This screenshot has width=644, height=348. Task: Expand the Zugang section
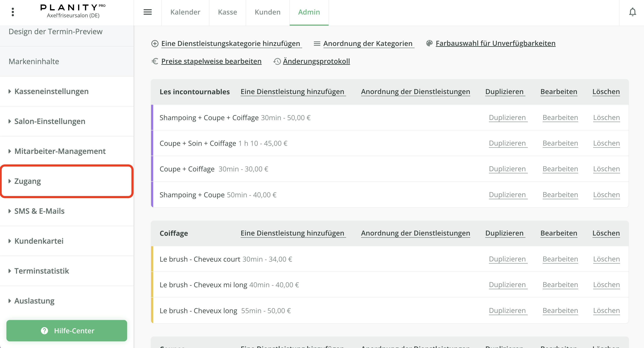[28, 181]
